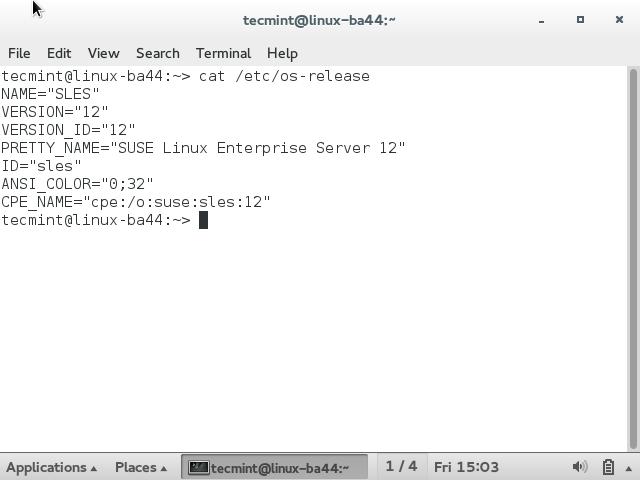Click the terminal prompt cursor line
640x480 pixels.
click(x=203, y=220)
